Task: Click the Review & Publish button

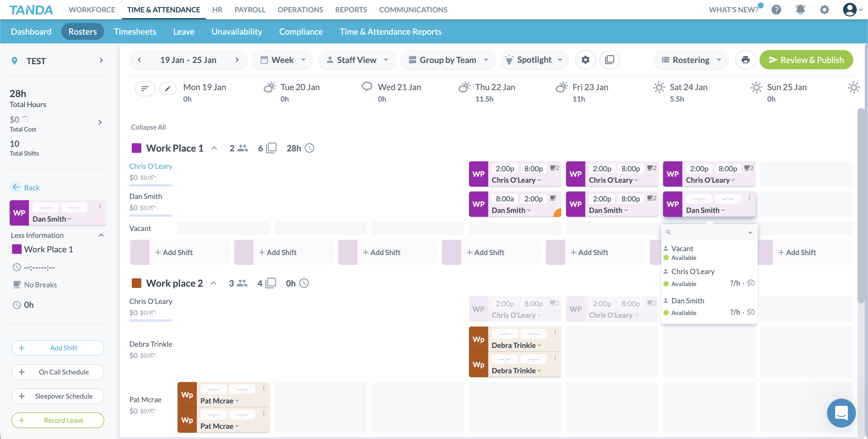Action: click(806, 60)
